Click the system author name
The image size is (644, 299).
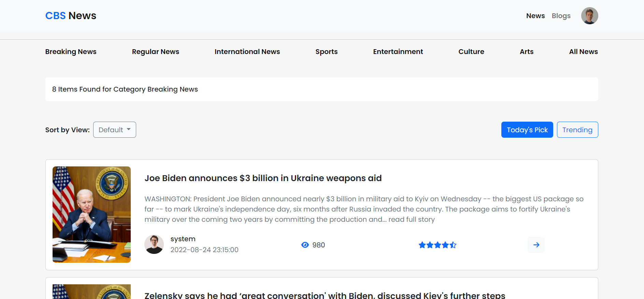[183, 239]
